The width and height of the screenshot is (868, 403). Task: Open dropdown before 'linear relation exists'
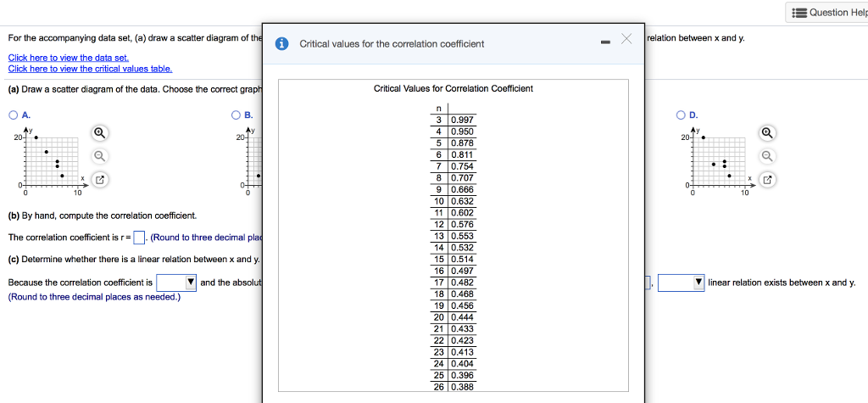click(681, 283)
